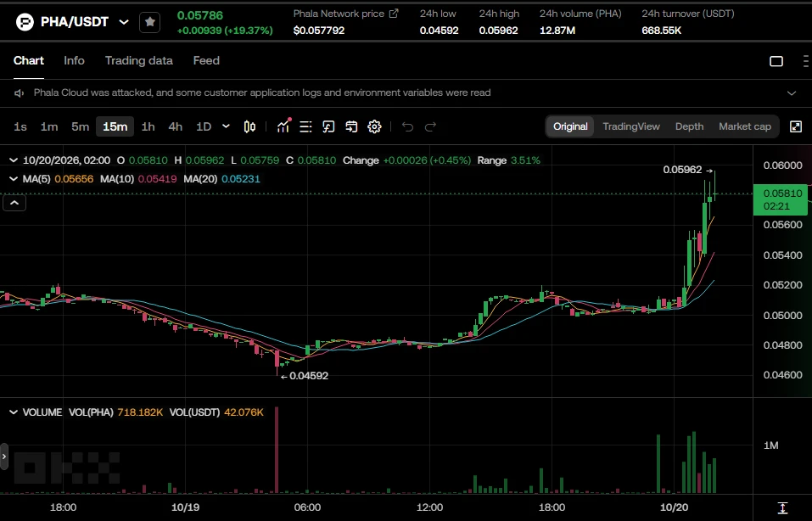Open chart settings gear
The height and width of the screenshot is (521, 812).
click(374, 127)
